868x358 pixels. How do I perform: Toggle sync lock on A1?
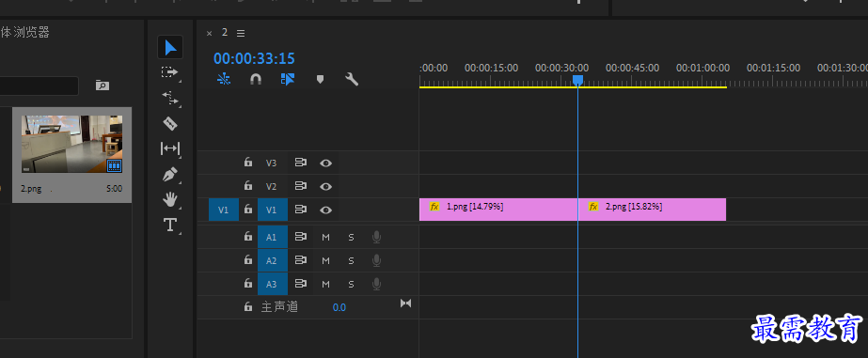tap(301, 237)
